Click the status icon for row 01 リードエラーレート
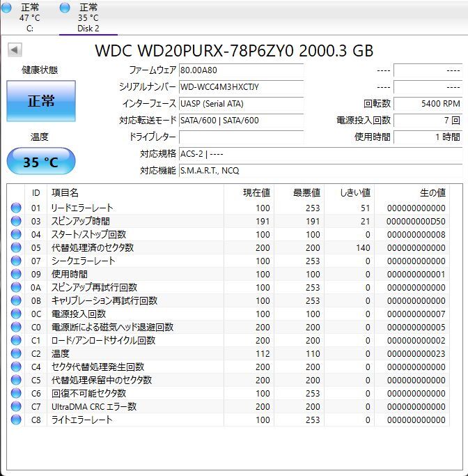468x476 pixels. [16, 208]
